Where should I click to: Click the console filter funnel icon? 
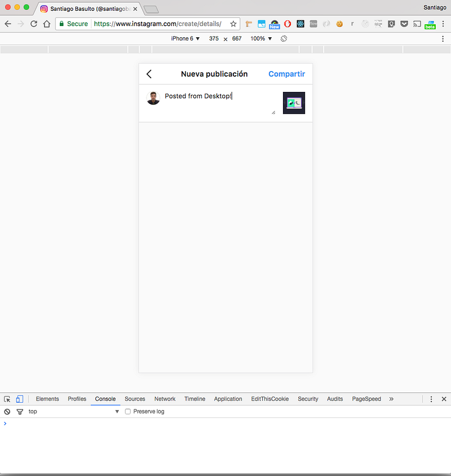[x=20, y=412]
